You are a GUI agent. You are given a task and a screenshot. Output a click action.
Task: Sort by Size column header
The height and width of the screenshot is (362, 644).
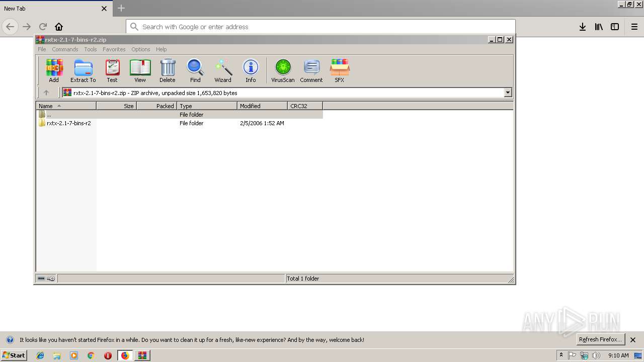[116, 106]
